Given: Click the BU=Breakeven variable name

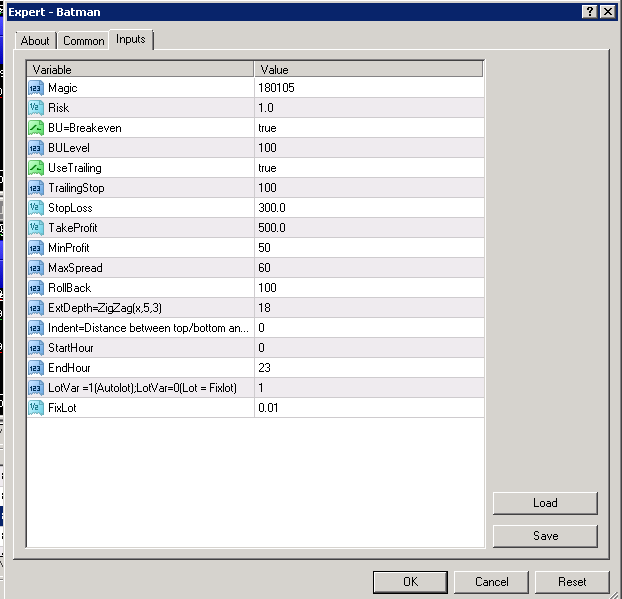Looking at the screenshot, I should click(85, 128).
